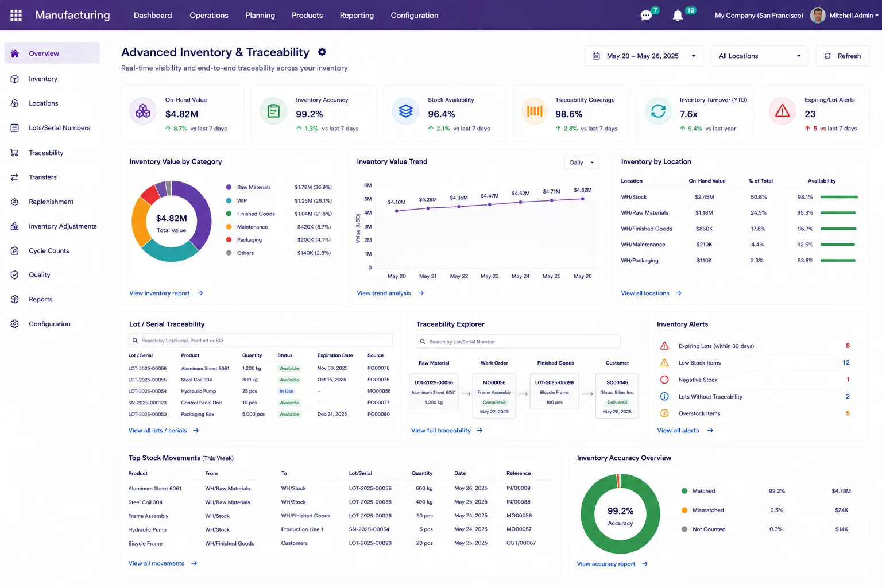Click lot number LOT-2025-00056 in traceability table
The width and height of the screenshot is (882, 588).
point(148,369)
